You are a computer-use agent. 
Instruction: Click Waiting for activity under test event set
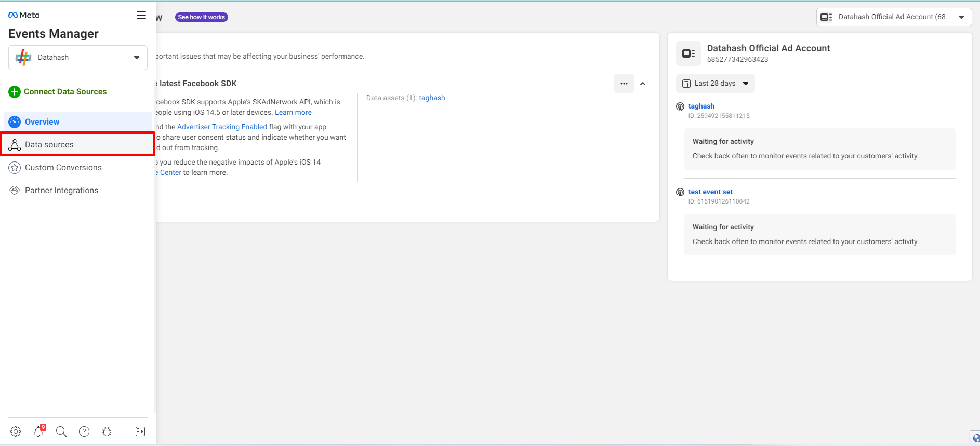723,227
